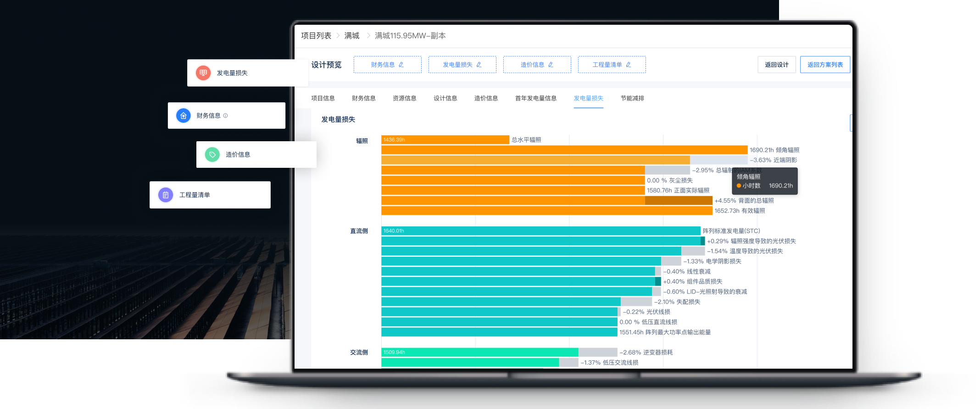This screenshot has height=409, width=980.
Task: Go to the 资源信息 tab
Action: coord(404,98)
